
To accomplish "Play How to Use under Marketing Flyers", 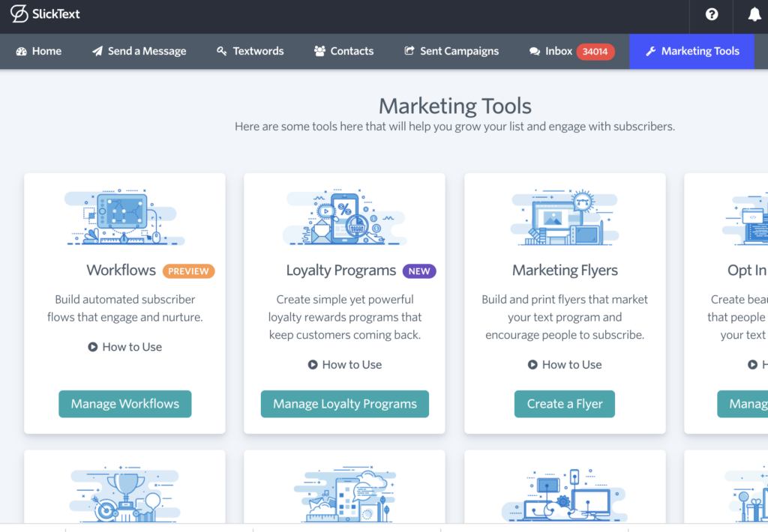I will [x=565, y=365].
